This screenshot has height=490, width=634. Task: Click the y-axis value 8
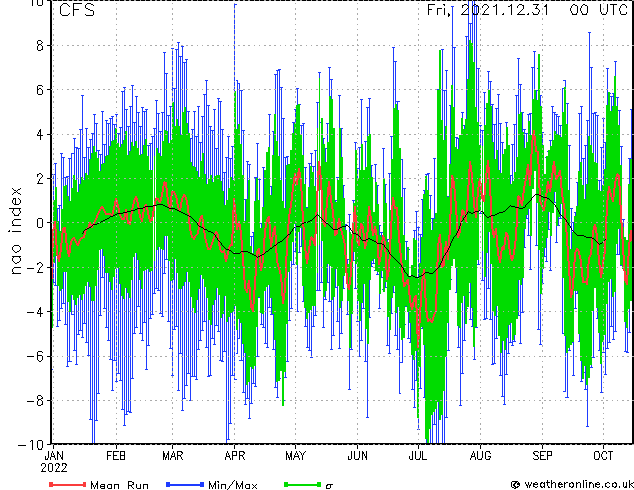click(x=40, y=46)
